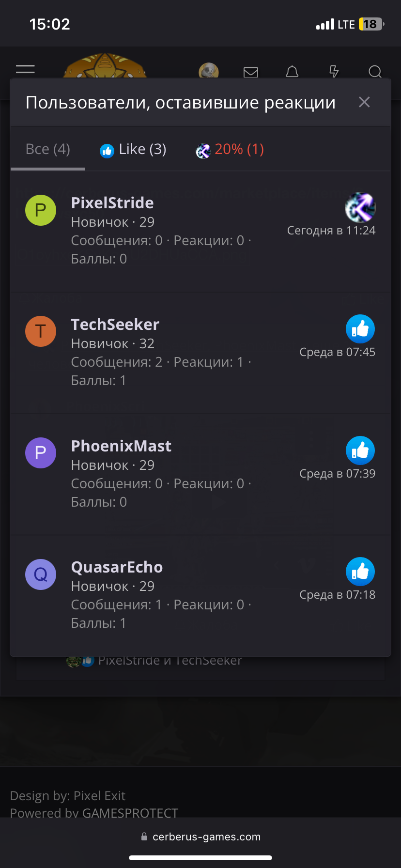The image size is (401, 868).
Task: Switch to the Like (3) tab
Action: [x=133, y=149]
